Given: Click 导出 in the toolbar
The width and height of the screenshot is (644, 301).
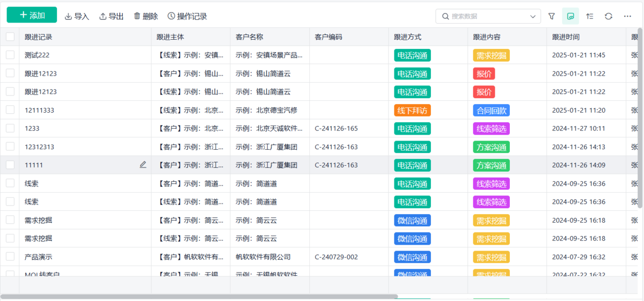Looking at the screenshot, I should point(112,17).
